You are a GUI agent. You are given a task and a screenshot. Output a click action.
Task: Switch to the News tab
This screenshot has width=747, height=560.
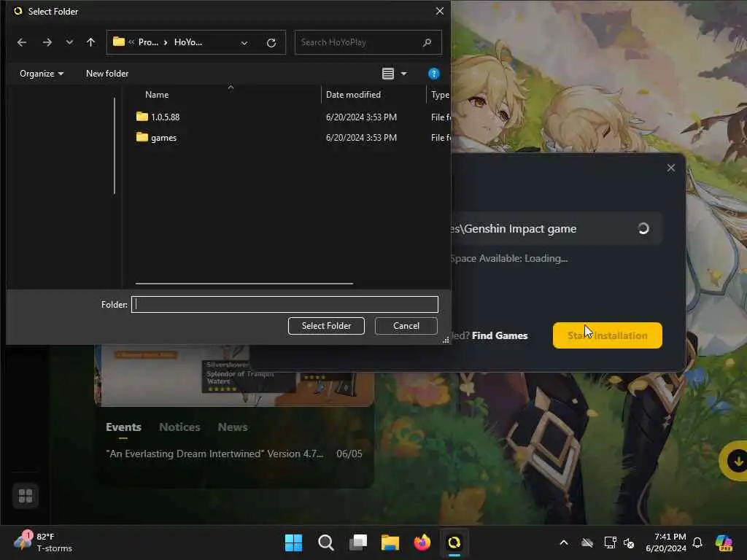point(233,427)
